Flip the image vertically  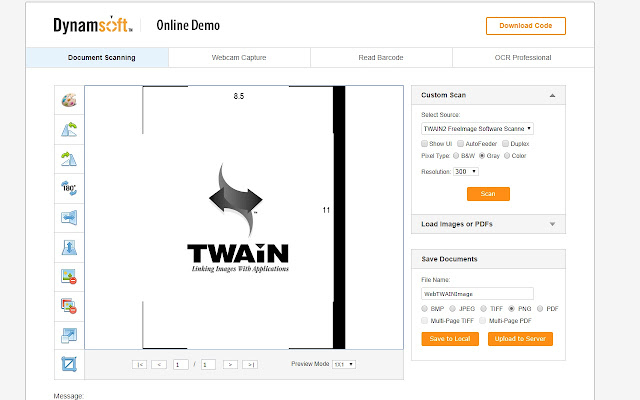pos(69,247)
